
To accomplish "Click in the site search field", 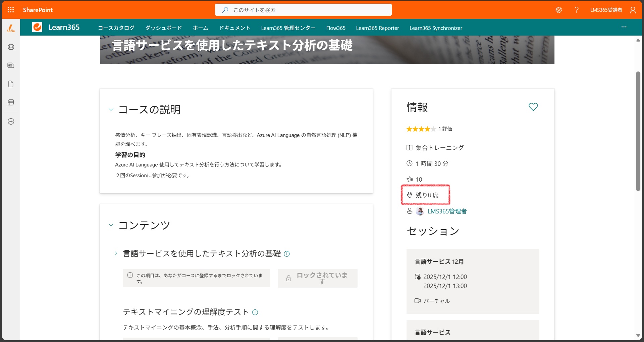I will [x=303, y=10].
